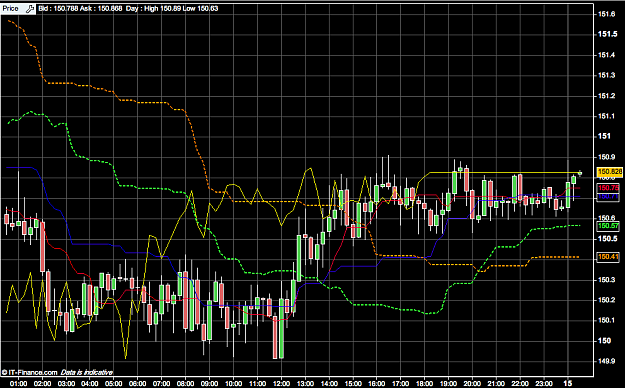Click the Day High 150.89 text
Image resolution: width=625 pixels, height=388 pixels.
coord(154,8)
